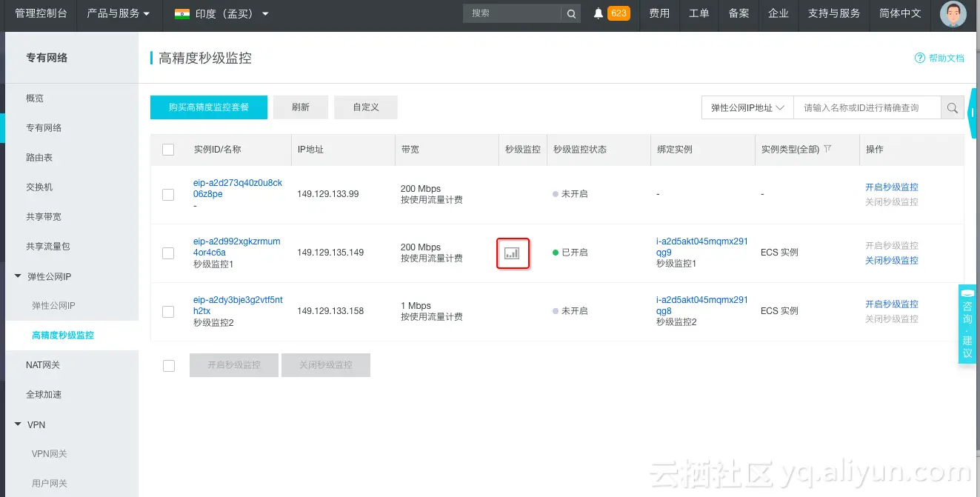This screenshot has width=980, height=497.
Task: Open the 弹性公网IP地址 search type dropdown
Action: pyautogui.click(x=747, y=108)
